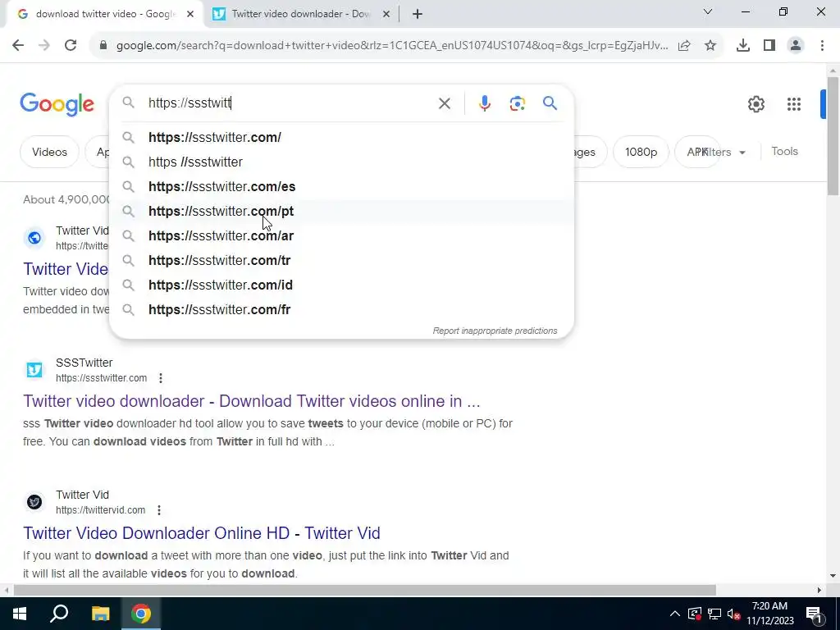Report inappropriate predictions link
This screenshot has height=630, width=840.
(x=495, y=331)
